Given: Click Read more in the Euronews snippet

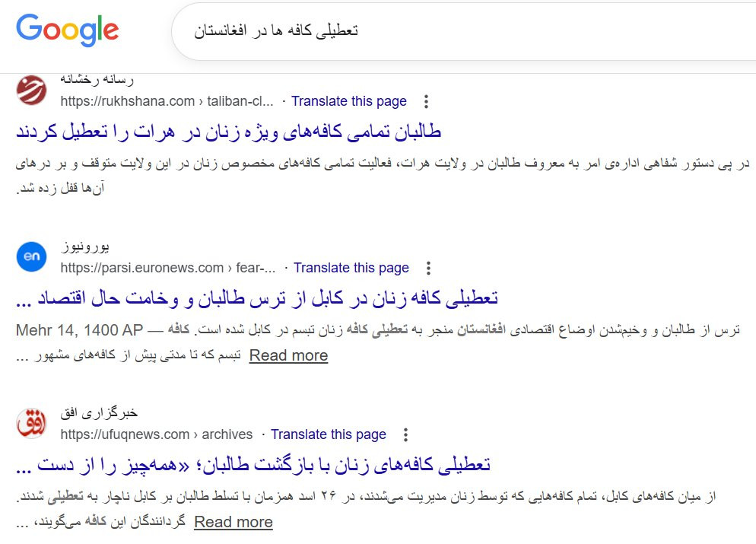Looking at the screenshot, I should tap(288, 355).
